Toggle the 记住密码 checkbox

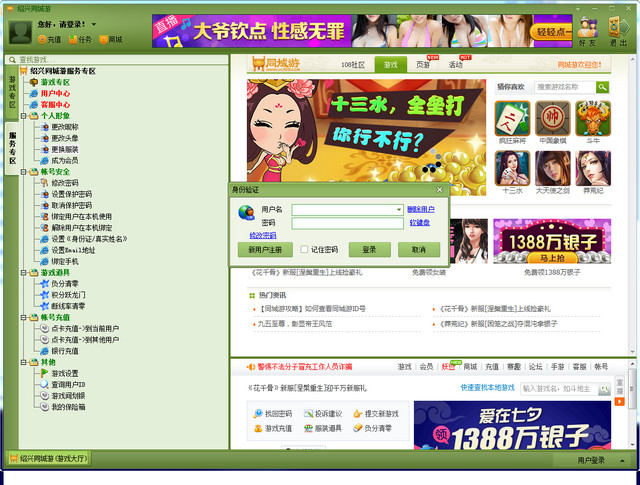pos(304,249)
